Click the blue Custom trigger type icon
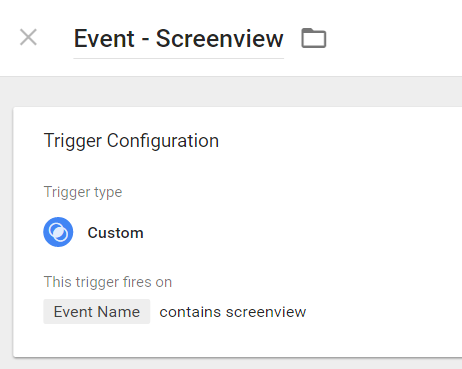Viewport: 462px width, 369px height. [58, 232]
